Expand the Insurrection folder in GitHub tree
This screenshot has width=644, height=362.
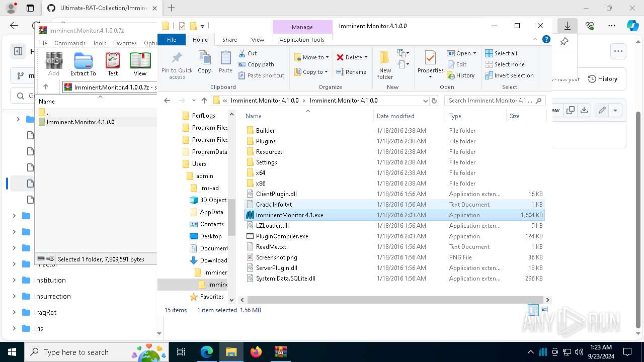(14, 296)
